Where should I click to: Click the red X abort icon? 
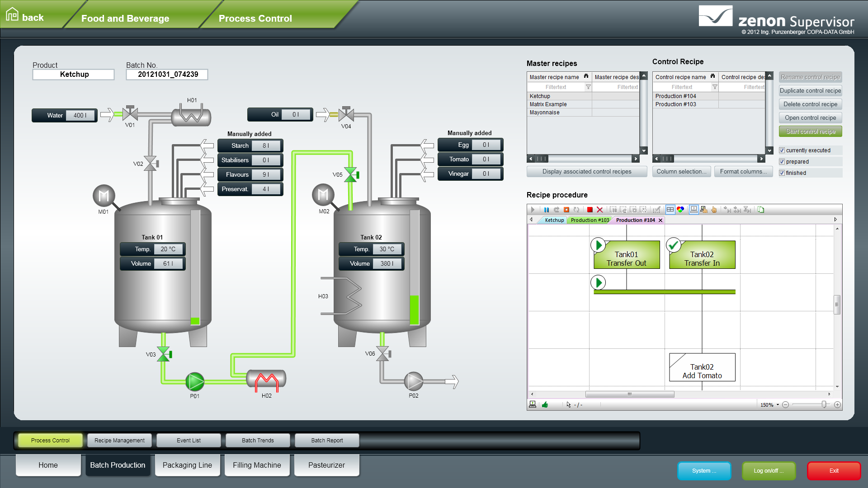(x=600, y=210)
